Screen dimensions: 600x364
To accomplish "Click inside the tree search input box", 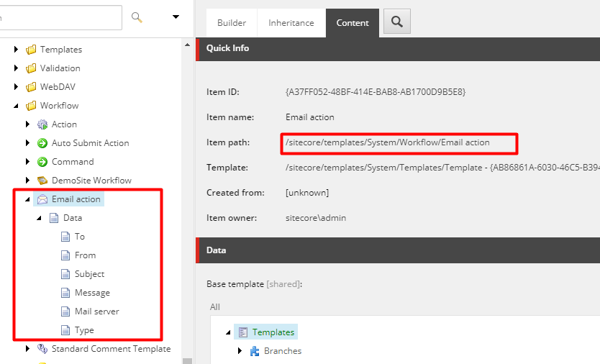I will (58, 17).
